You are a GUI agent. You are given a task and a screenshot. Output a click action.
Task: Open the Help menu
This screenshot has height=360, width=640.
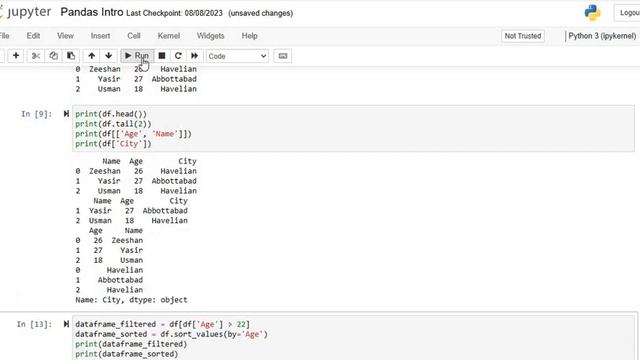click(249, 36)
